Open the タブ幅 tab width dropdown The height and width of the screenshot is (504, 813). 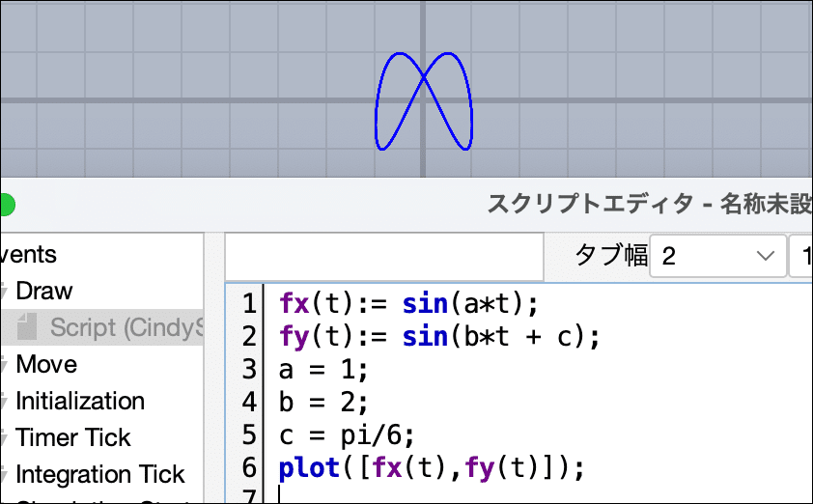pos(718,256)
